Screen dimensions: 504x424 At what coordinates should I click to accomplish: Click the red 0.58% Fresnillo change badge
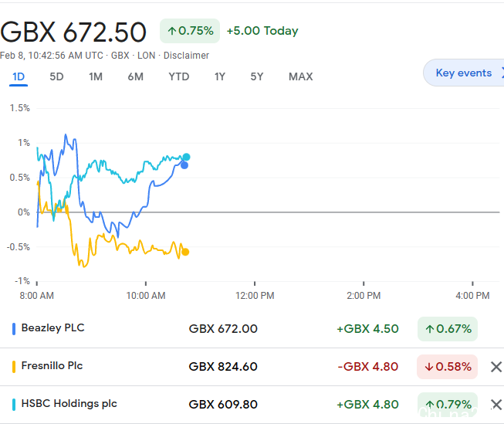coord(447,367)
